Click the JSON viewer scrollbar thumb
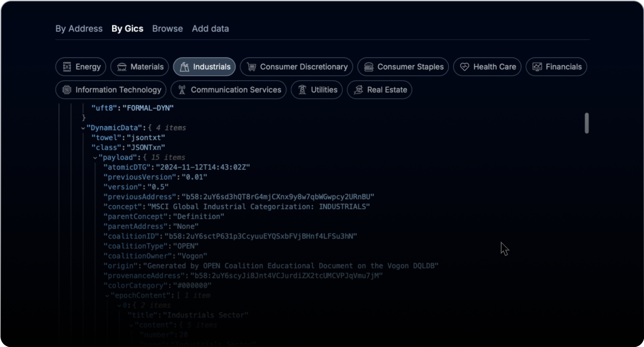Image resolution: width=644 pixels, height=347 pixels. (587, 123)
